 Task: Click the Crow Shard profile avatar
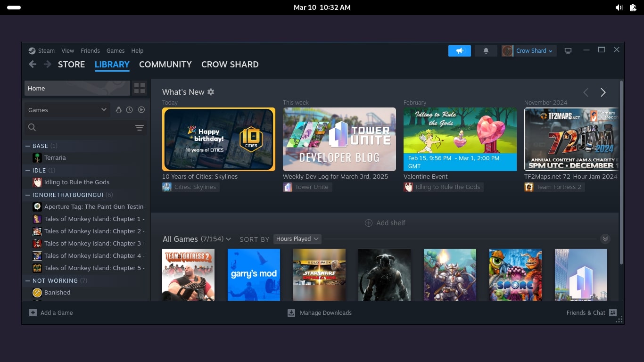(x=507, y=51)
